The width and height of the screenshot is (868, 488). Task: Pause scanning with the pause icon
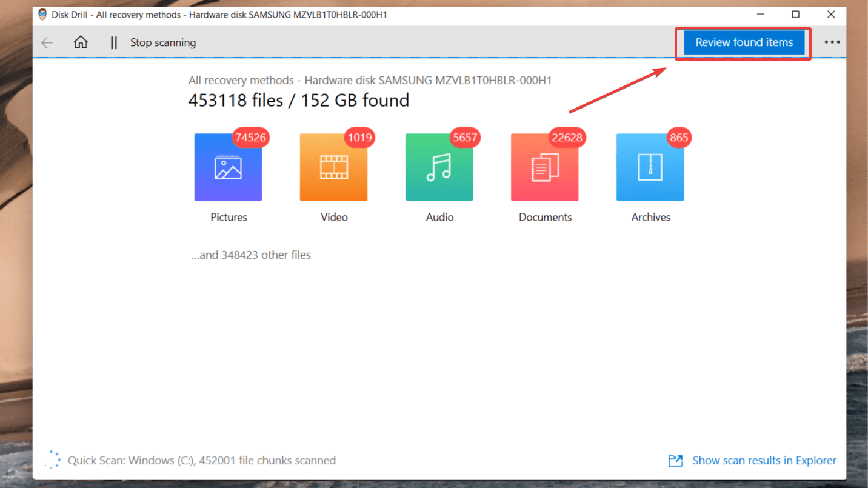(x=113, y=42)
